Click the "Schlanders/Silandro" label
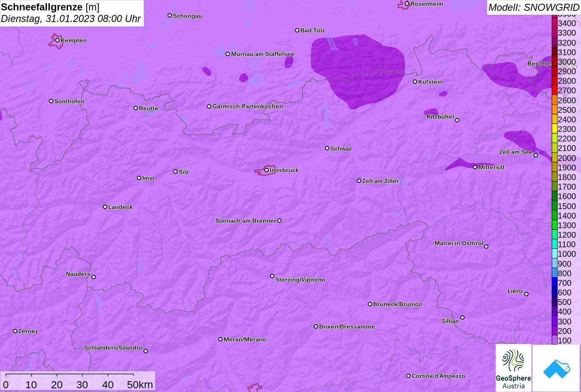The height and width of the screenshot is (392, 581). tap(113, 348)
